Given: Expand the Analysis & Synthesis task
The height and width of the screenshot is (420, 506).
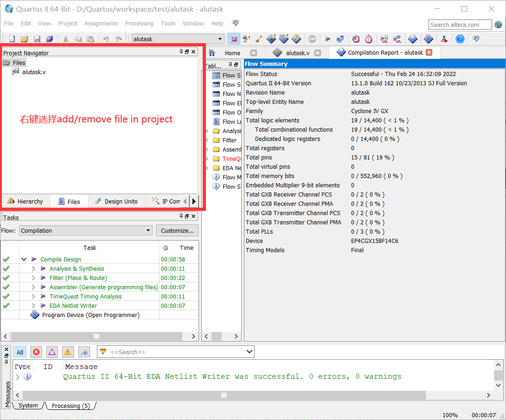Looking at the screenshot, I should pos(33,268).
